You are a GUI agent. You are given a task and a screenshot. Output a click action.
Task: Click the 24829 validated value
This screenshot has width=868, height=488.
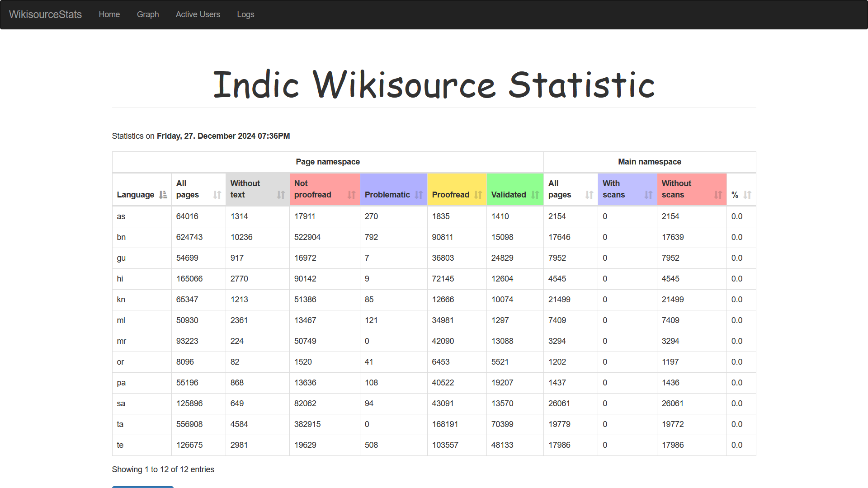point(502,258)
